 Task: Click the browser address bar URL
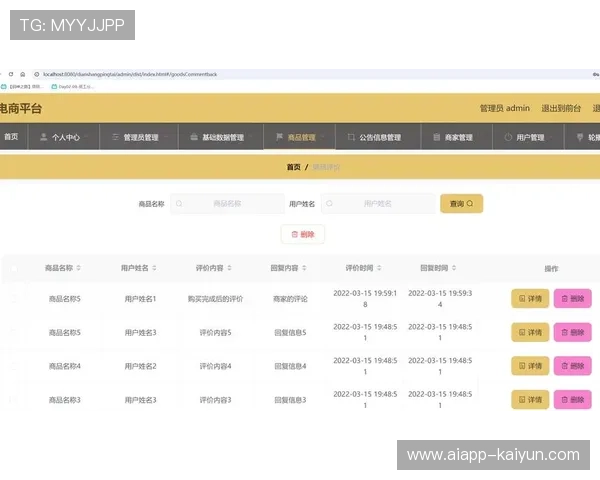tap(130, 74)
